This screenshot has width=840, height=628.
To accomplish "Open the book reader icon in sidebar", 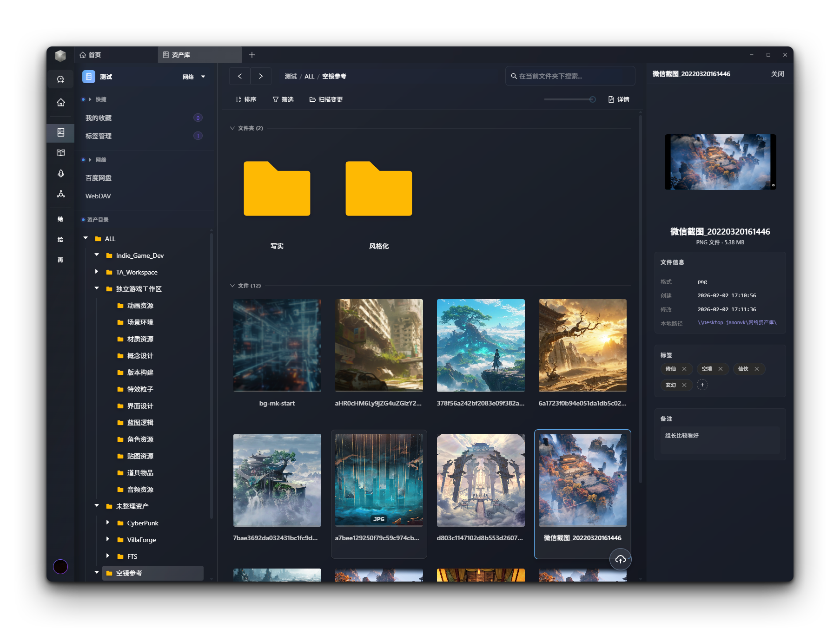I will 60,153.
